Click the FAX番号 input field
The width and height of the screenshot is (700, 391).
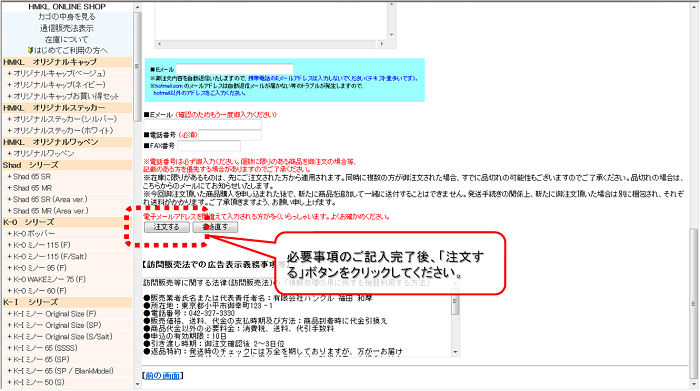(x=209, y=146)
